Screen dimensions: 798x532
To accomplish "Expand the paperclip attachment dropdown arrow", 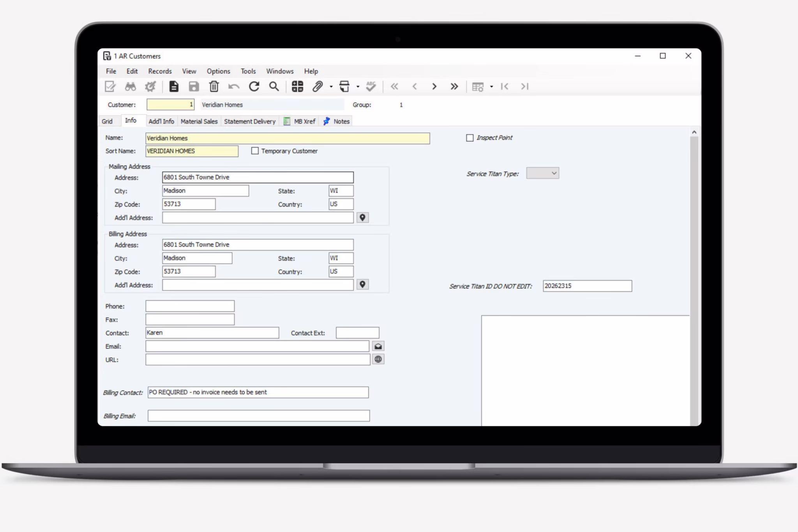I will pos(331,87).
